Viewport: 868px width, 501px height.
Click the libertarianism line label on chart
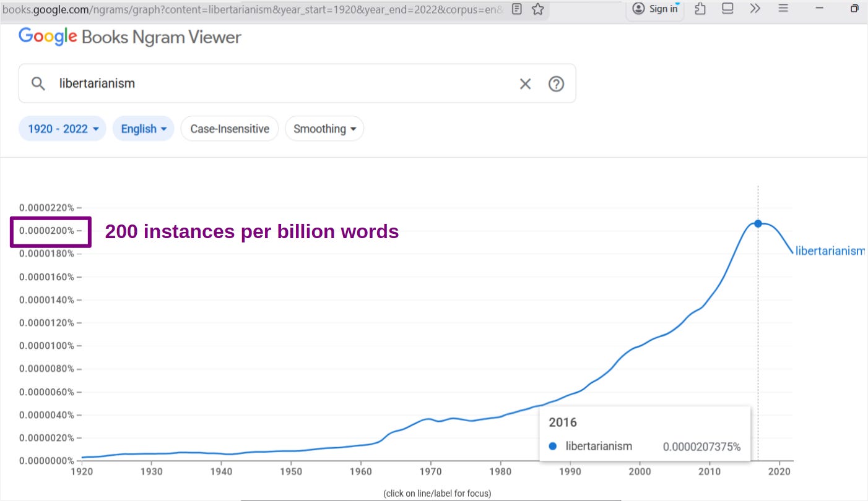(830, 250)
